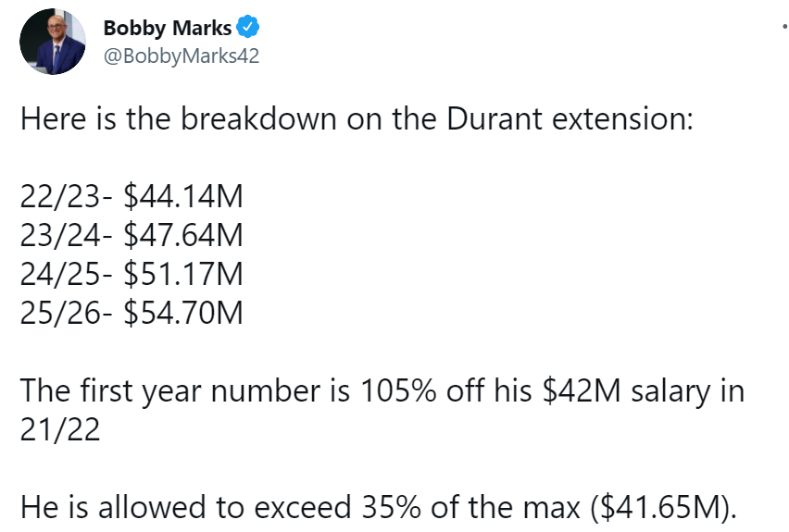Open the Bobby Marks display name link

(167, 28)
